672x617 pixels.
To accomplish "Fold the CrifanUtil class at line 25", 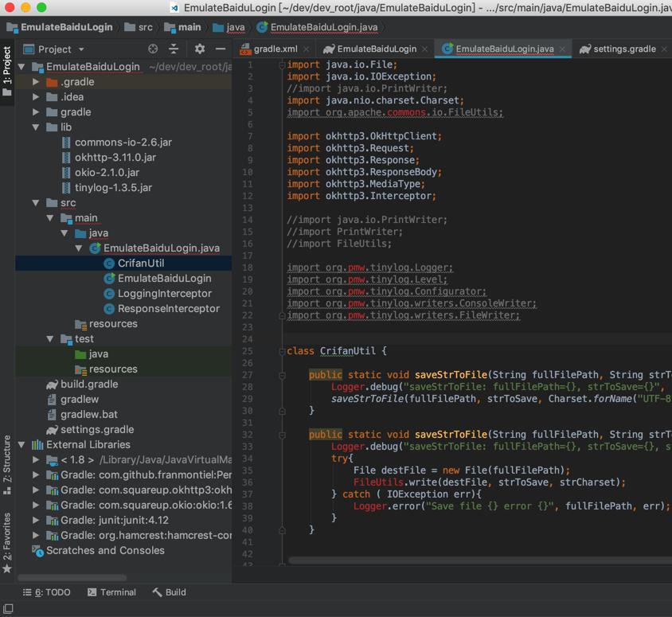I will [282, 352].
